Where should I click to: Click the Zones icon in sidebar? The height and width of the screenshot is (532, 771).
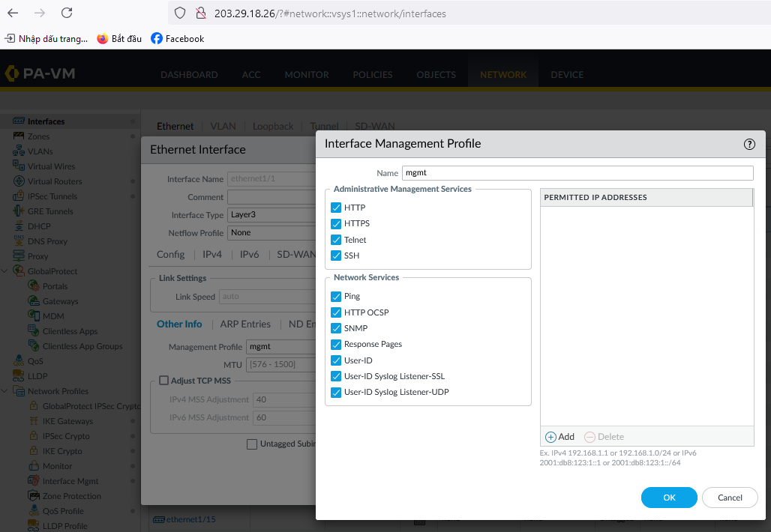tap(19, 136)
